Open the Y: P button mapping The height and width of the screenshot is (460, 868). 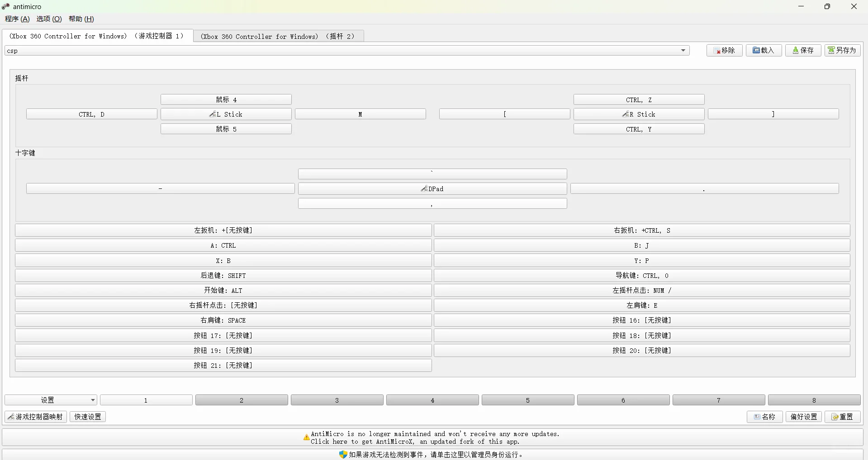[642, 261]
